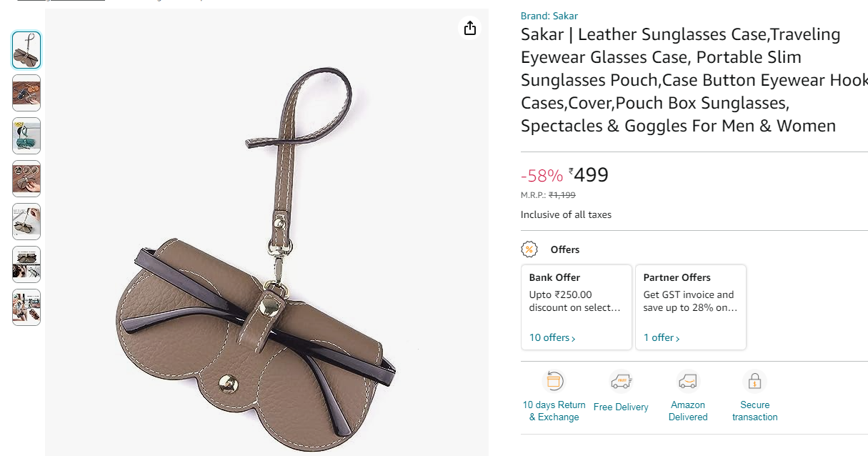Viewport: 868px width, 456px height.
Task: Open the Brand: Sakar link
Action: point(549,16)
